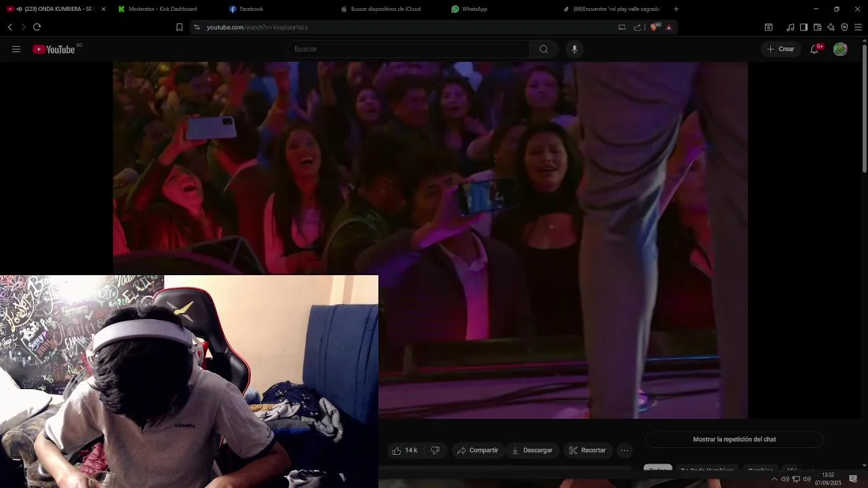Open the tab search toolbar icon
This screenshot has width=868, height=488.
tap(768, 27)
